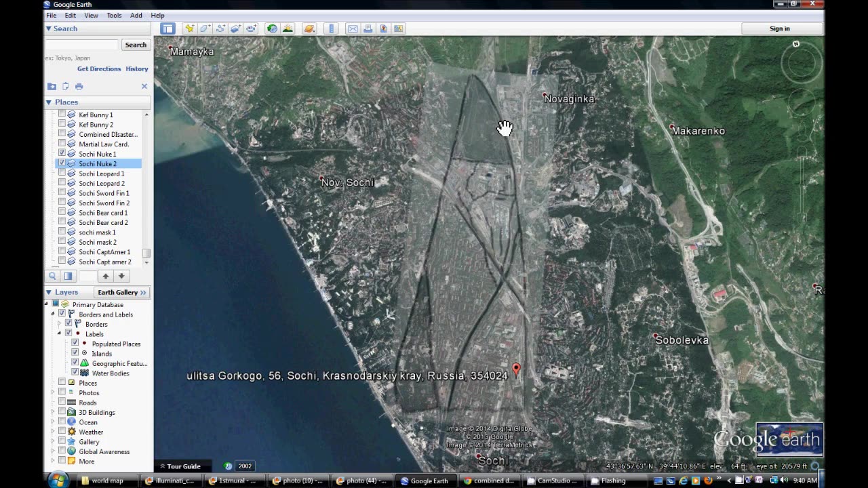Expand the Ocean layer node
This screenshot has width=868, height=488.
[x=53, y=422]
